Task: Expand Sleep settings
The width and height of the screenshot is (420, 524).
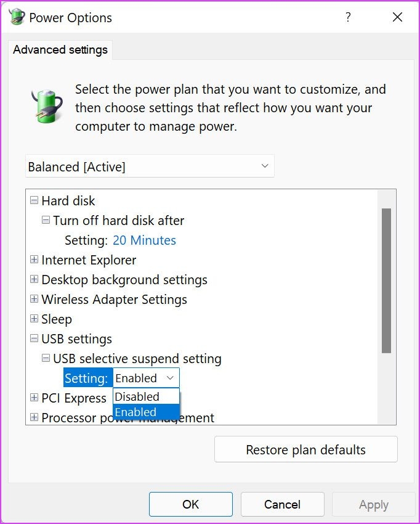Action: 34,319
